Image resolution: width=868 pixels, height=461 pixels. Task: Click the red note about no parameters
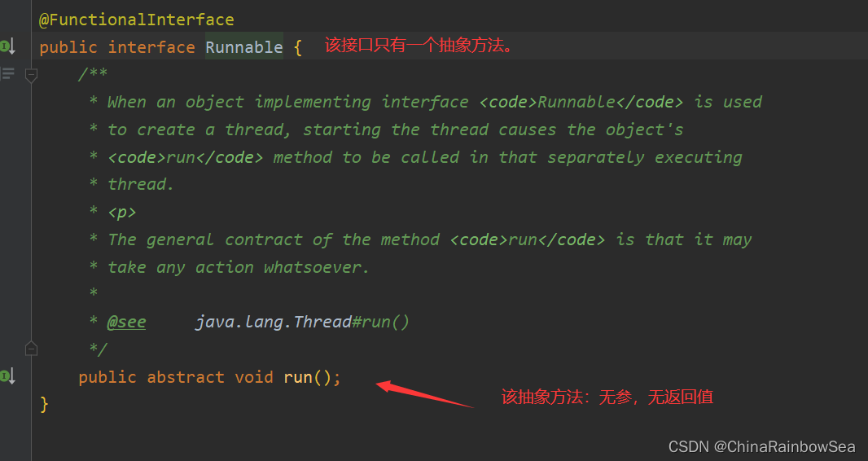click(607, 397)
